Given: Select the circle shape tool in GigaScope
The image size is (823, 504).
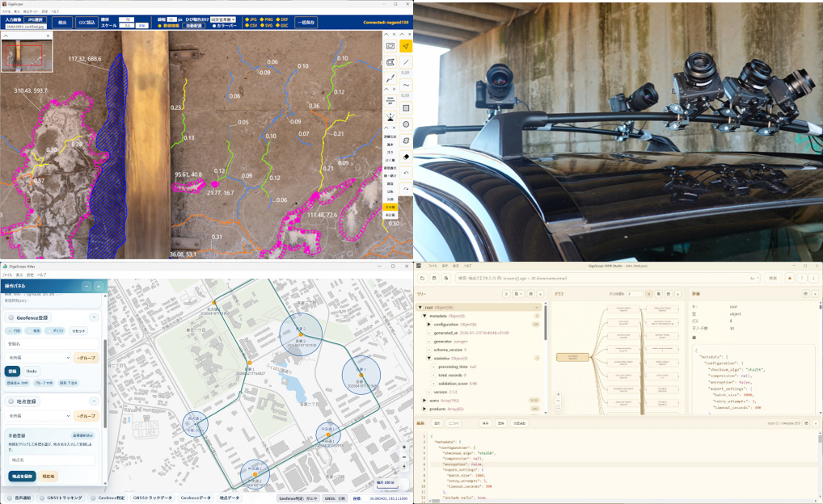Looking at the screenshot, I should (406, 124).
